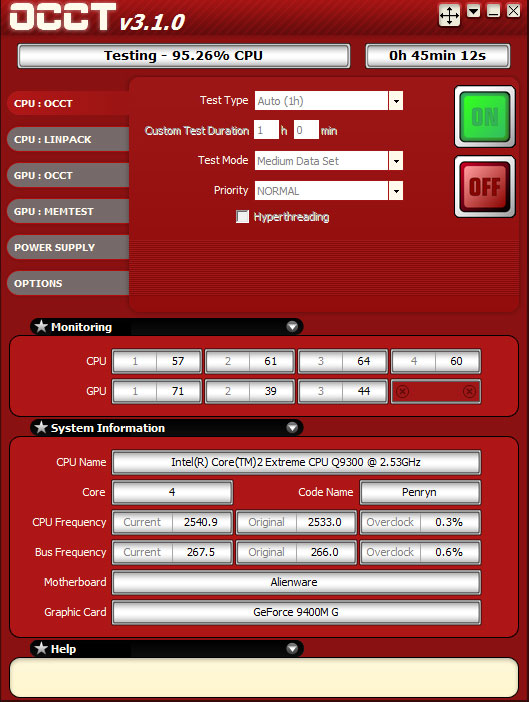Click the Graphic Card field GeForce 9400M G
Viewport: 529px width, 702px height.
pyautogui.click(x=296, y=612)
